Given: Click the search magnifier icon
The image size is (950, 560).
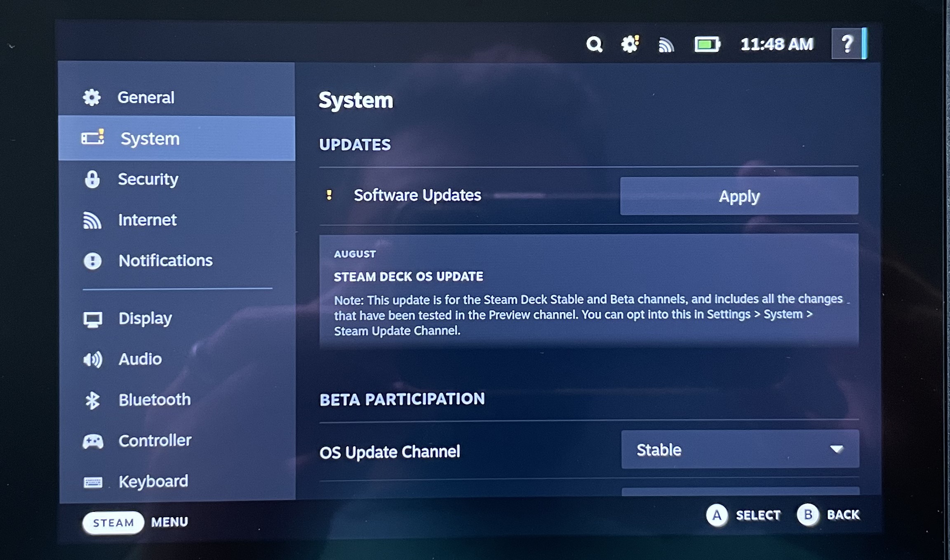Looking at the screenshot, I should click(x=594, y=44).
